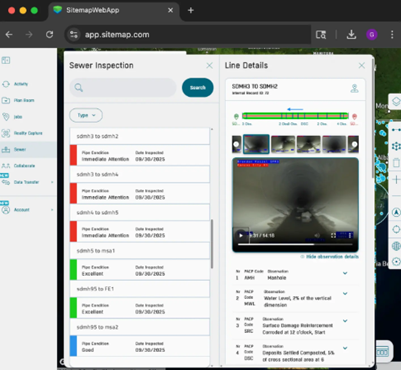Select the highlighted first pipe thumbnail
401x370 pixels.
(256, 144)
